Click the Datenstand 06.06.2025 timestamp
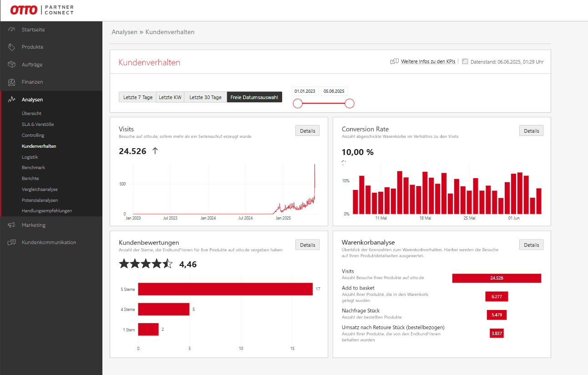 click(x=507, y=61)
